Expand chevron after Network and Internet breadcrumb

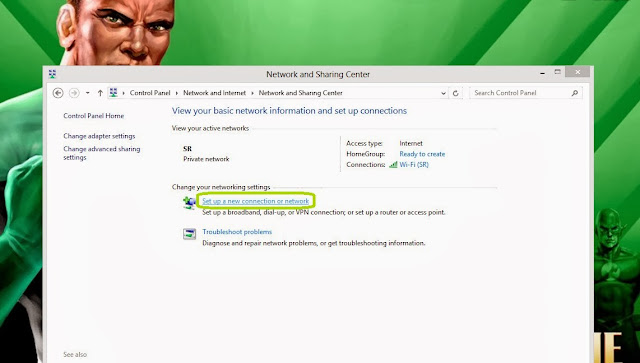coord(252,93)
